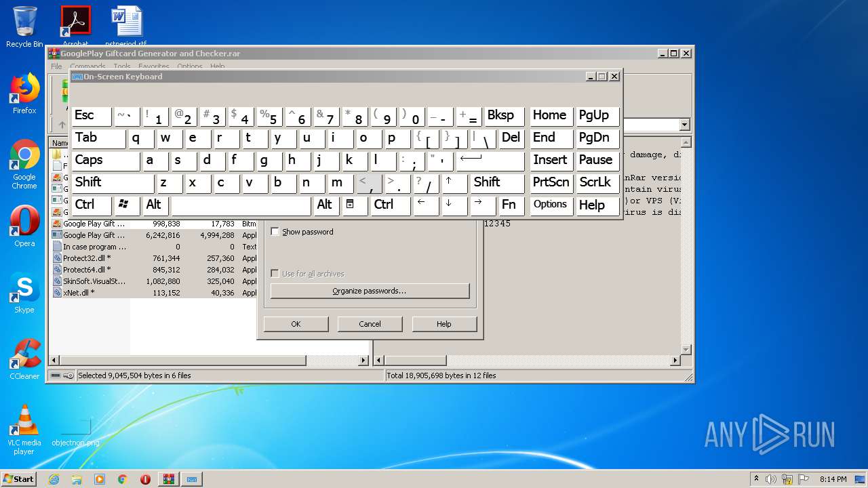Launch Internet Explorer from the taskbar
Viewport: 868px width, 488px height.
pos(54,479)
